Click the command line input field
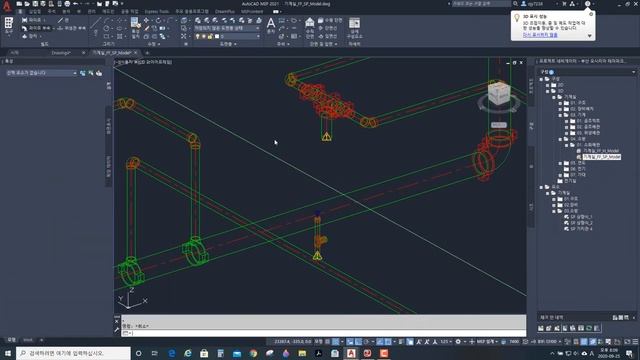Viewport: 640px width, 360px height. pyautogui.click(x=323, y=333)
